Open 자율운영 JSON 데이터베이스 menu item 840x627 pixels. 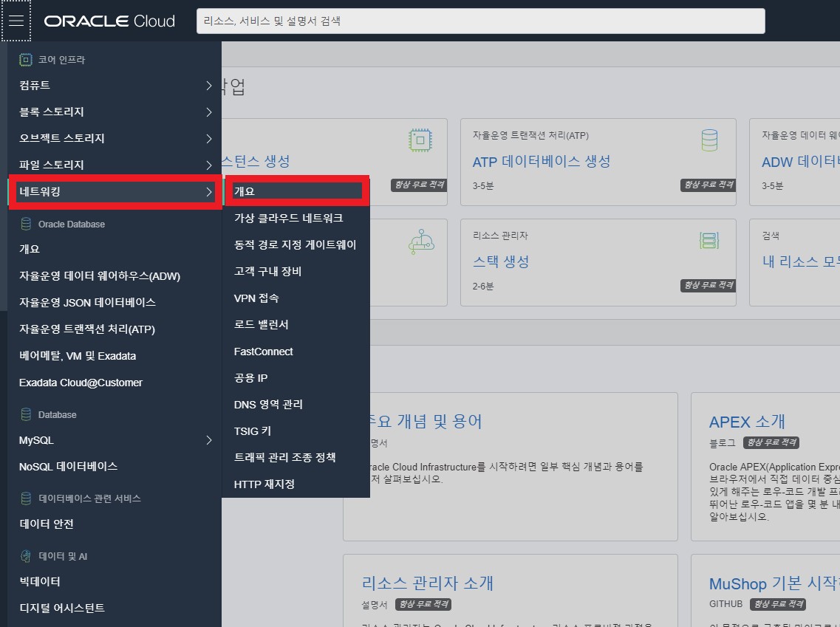pyautogui.click(x=115, y=303)
